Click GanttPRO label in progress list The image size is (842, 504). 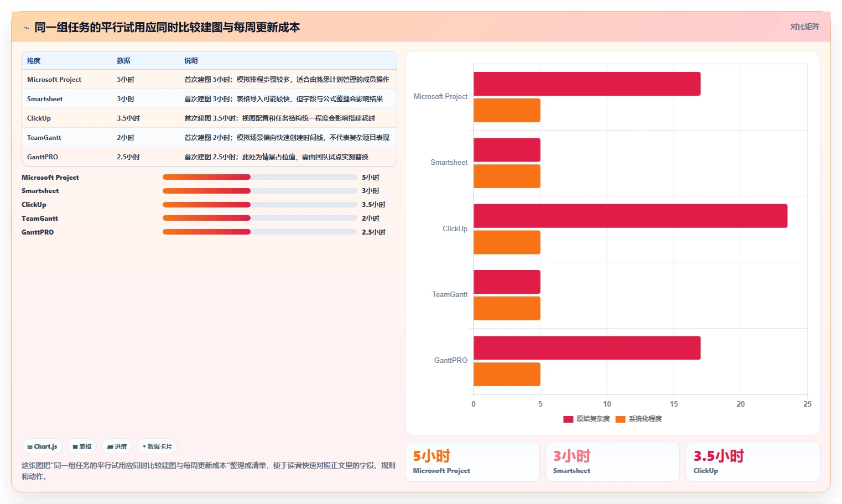point(38,232)
